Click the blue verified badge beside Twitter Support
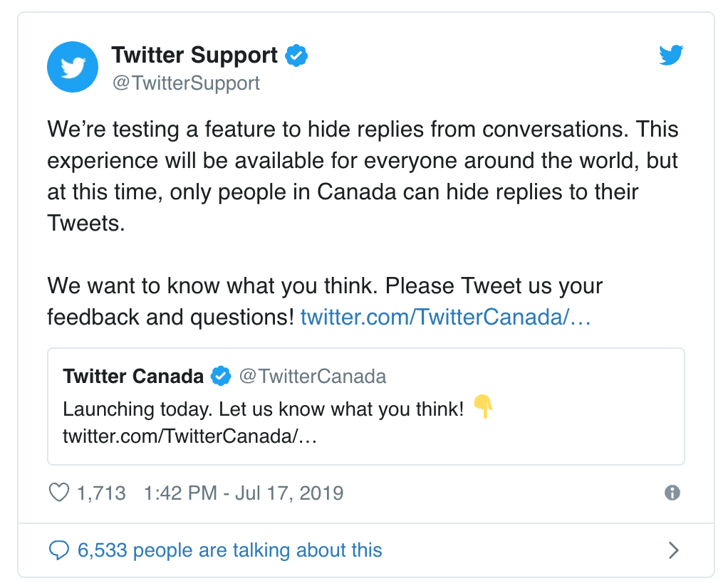The width and height of the screenshot is (728, 588). click(296, 56)
